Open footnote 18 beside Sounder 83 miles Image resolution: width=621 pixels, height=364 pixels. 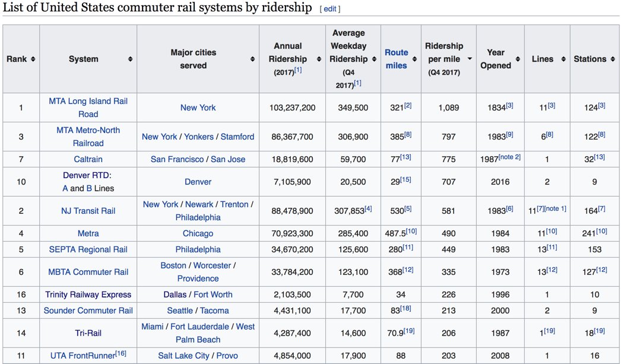click(405, 308)
